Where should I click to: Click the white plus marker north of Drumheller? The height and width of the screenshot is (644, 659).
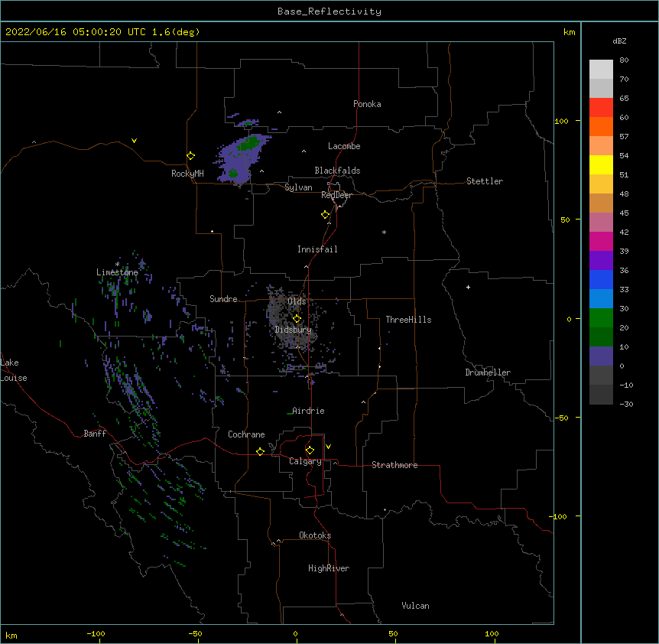pos(468,287)
